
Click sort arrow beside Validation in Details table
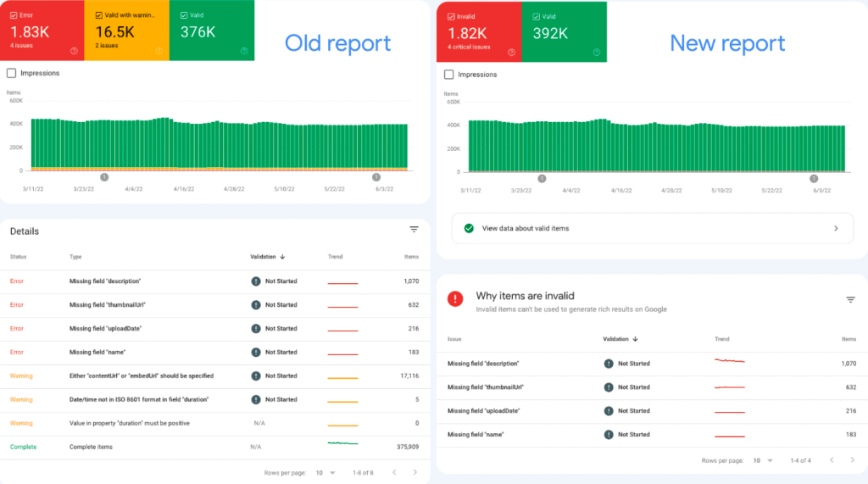point(282,256)
